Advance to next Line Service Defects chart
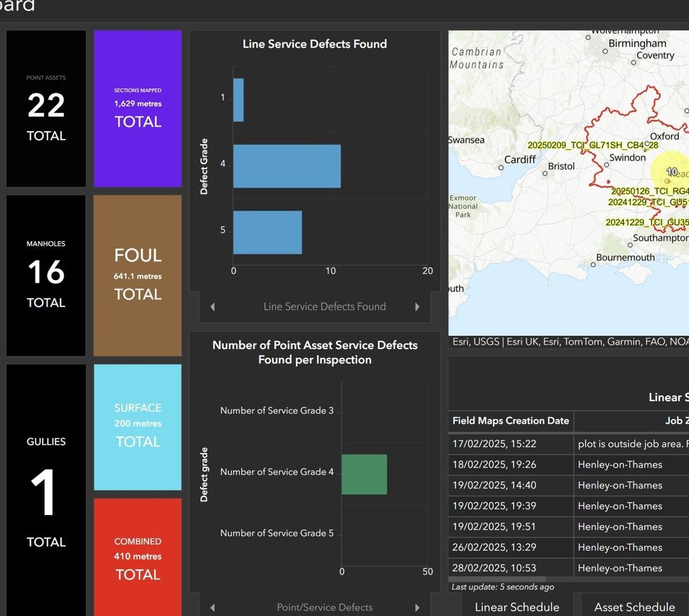This screenshot has width=689, height=616. (x=417, y=307)
